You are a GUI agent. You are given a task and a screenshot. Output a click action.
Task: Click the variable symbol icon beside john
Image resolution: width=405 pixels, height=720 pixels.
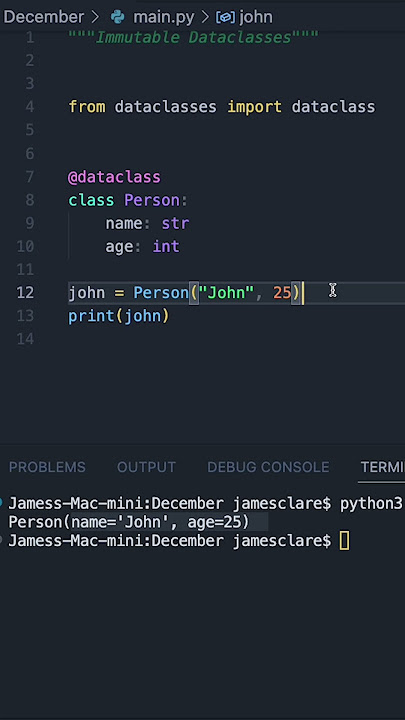click(x=225, y=17)
